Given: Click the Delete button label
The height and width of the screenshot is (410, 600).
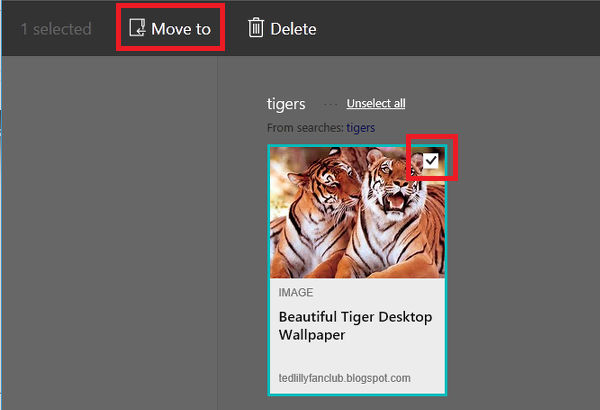Looking at the screenshot, I should click(x=293, y=29).
